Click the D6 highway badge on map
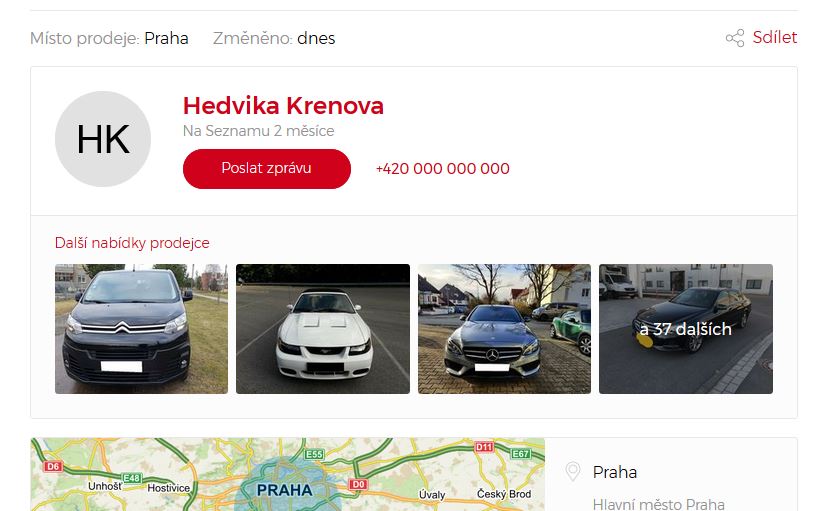 pyautogui.click(x=53, y=466)
